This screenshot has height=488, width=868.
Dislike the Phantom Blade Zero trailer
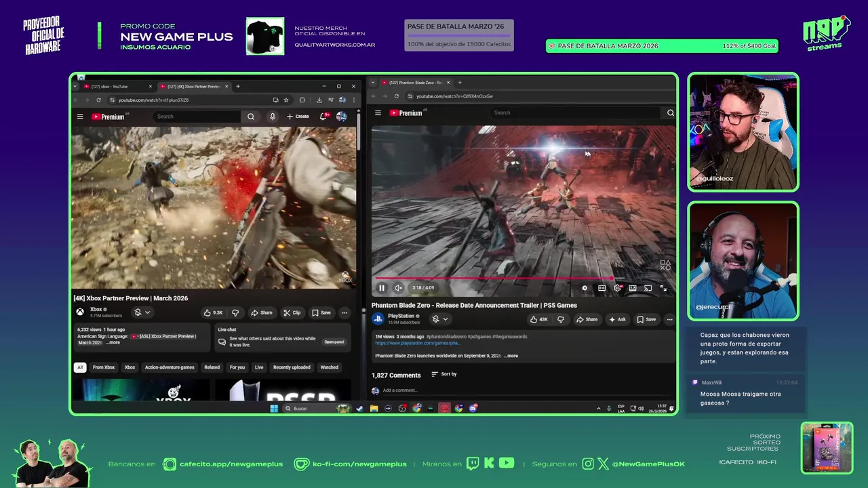pyautogui.click(x=561, y=319)
